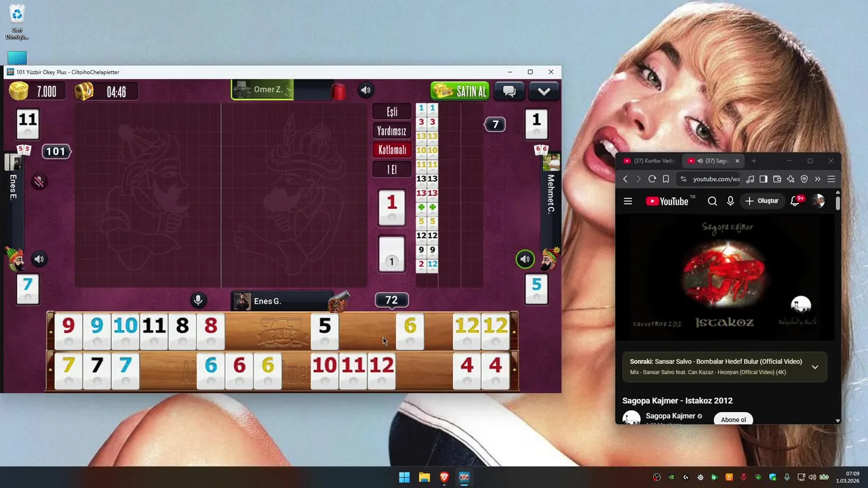Select the red 10 tile on bottom rack
Image resolution: width=868 pixels, height=488 pixels.
[x=325, y=371]
